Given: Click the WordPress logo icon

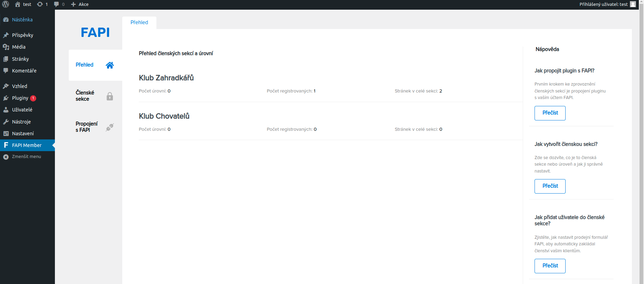Looking at the screenshot, I should 6,4.
